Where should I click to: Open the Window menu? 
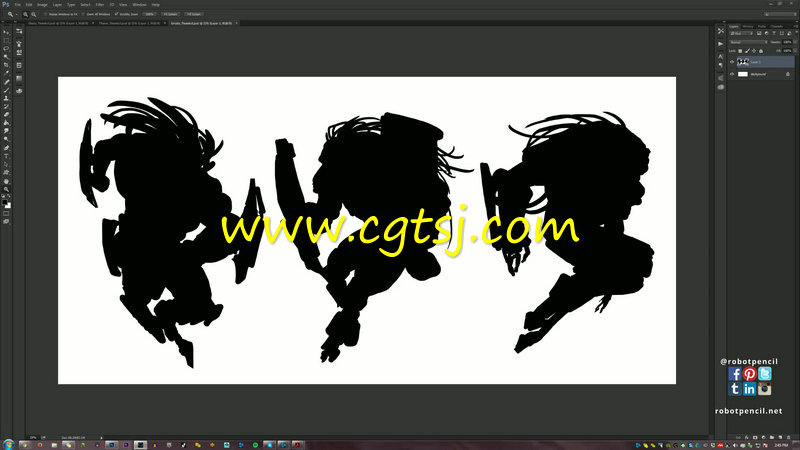tap(140, 5)
